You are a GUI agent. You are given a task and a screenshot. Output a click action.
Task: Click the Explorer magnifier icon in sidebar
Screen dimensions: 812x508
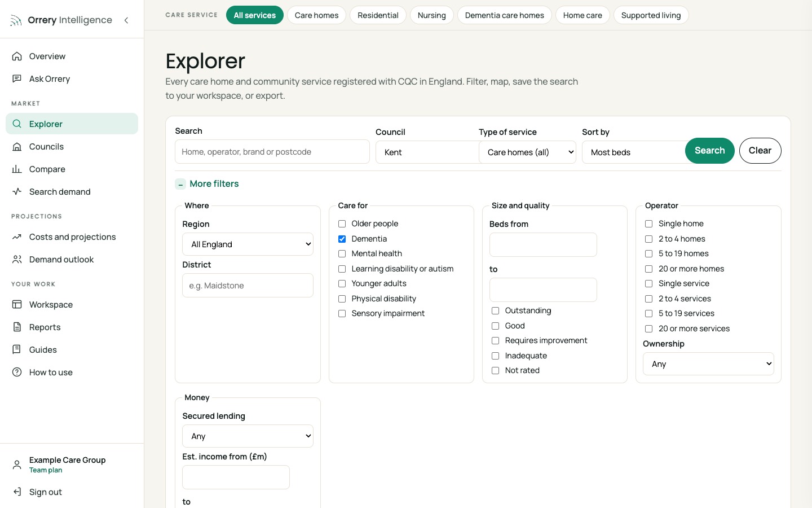point(17,124)
